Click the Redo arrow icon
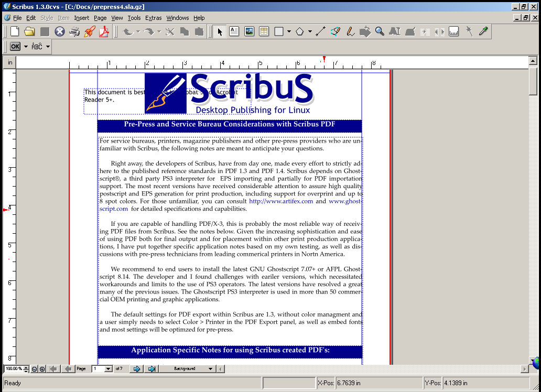Image resolution: width=541 pixels, height=392 pixels. tap(149, 32)
